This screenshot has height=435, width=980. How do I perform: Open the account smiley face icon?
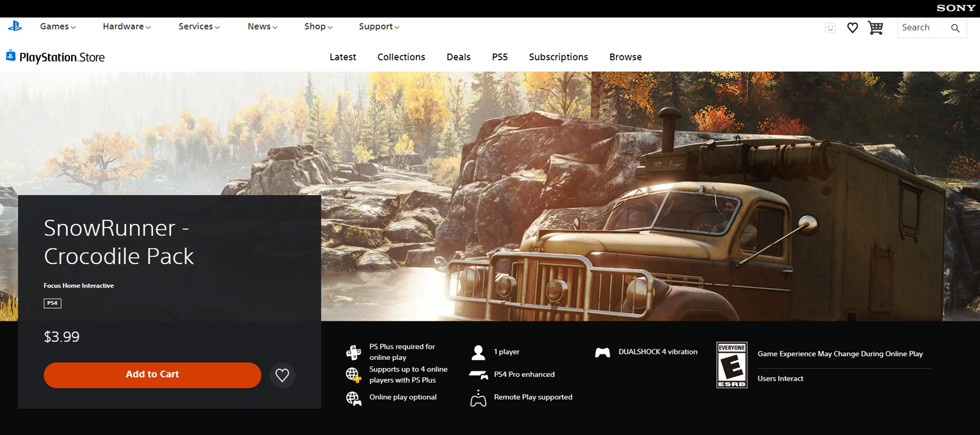coord(831,28)
